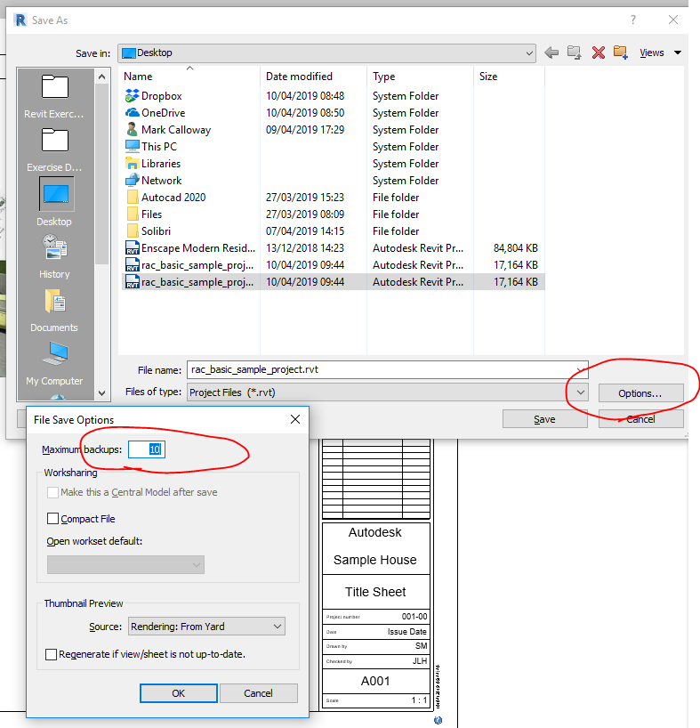
Task: Click the Maximum backups input field
Action: click(x=147, y=449)
